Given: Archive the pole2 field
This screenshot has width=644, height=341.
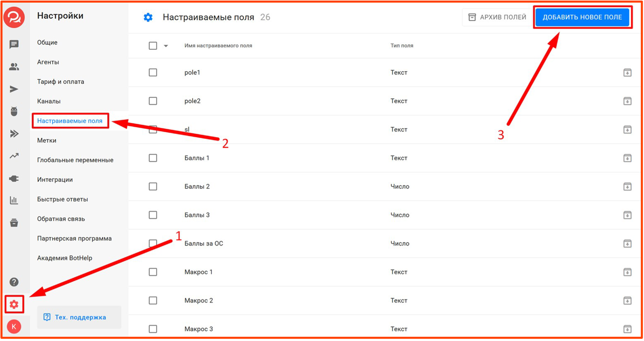Looking at the screenshot, I should 627,101.
